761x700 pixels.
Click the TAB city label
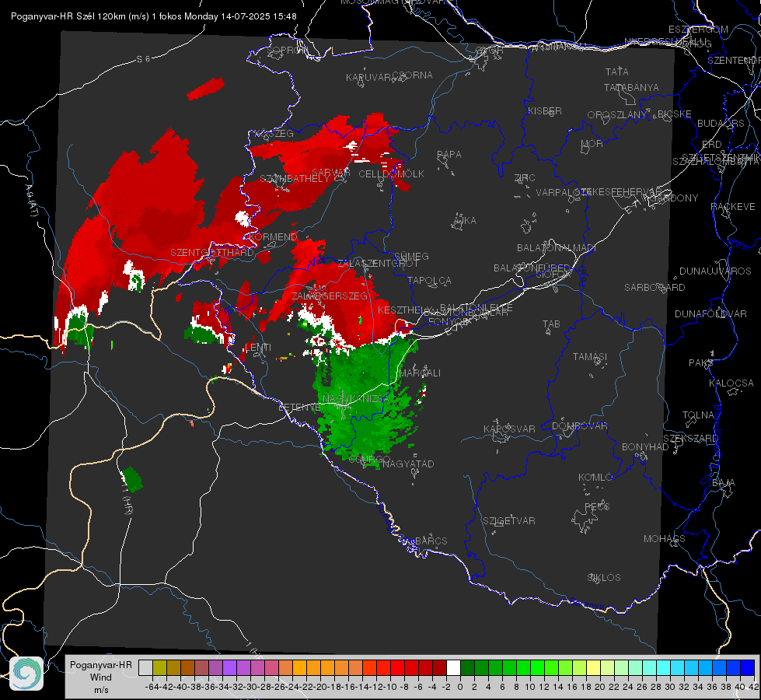pos(551,324)
